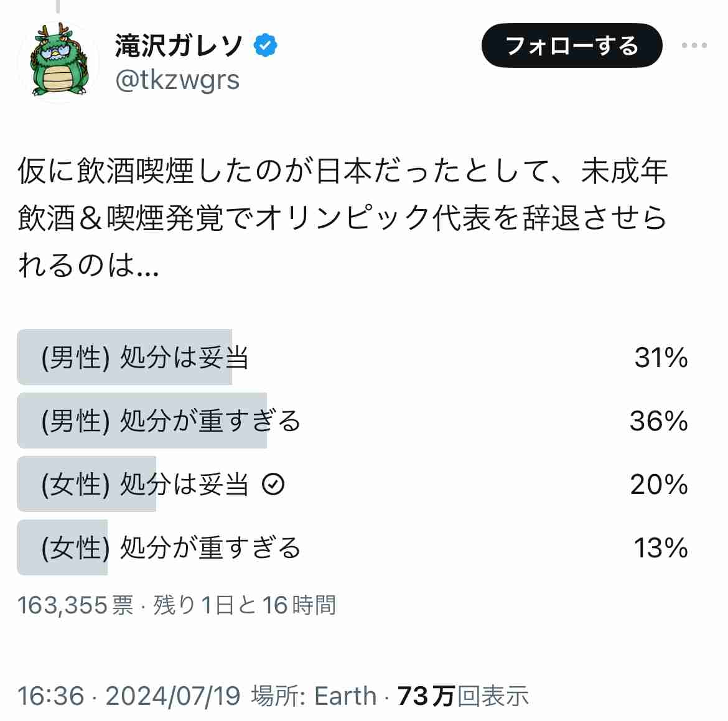
Task: Open the 16:36 · 2024/07/19 timestamp link
Action: [129, 696]
